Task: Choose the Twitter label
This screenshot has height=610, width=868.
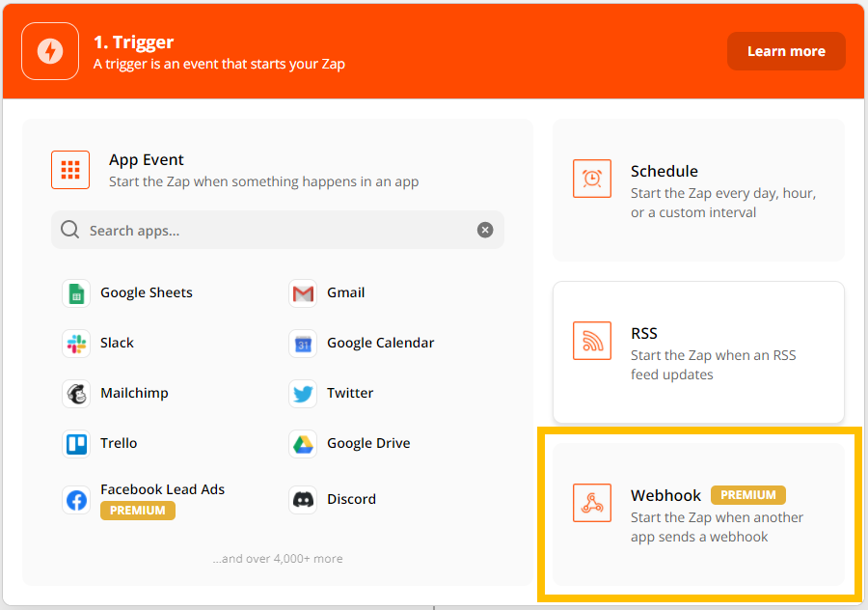Action: click(350, 393)
